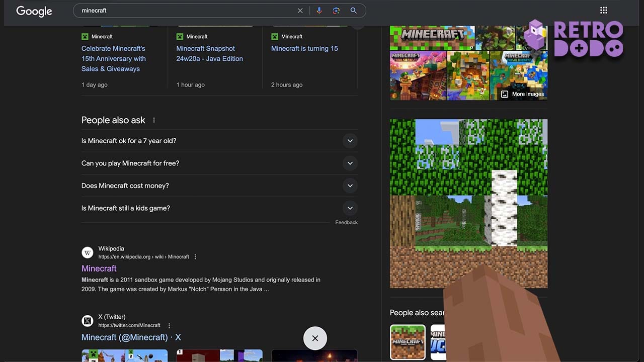
Task: Open 'Minecraft Snapshot 24w20a - Java Edition' article
Action: click(x=209, y=53)
